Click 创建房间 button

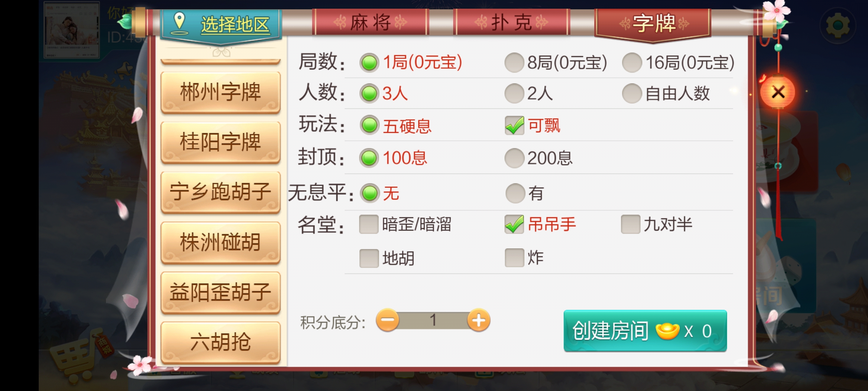(x=645, y=331)
